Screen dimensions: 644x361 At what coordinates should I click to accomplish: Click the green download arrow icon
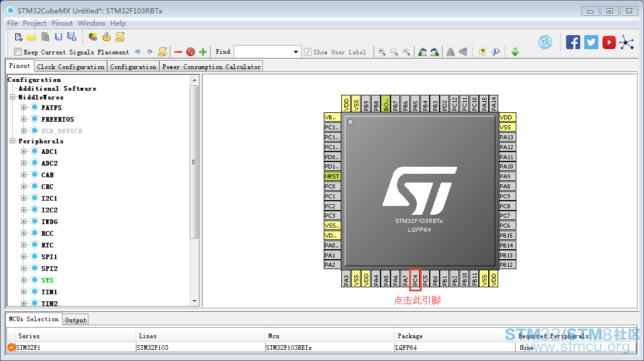click(x=515, y=51)
